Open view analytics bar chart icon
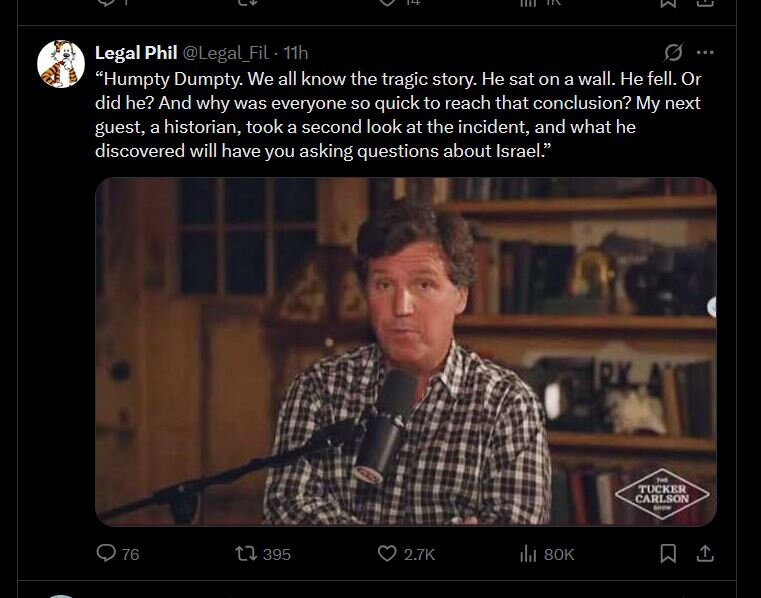761x598 pixels. click(529, 553)
